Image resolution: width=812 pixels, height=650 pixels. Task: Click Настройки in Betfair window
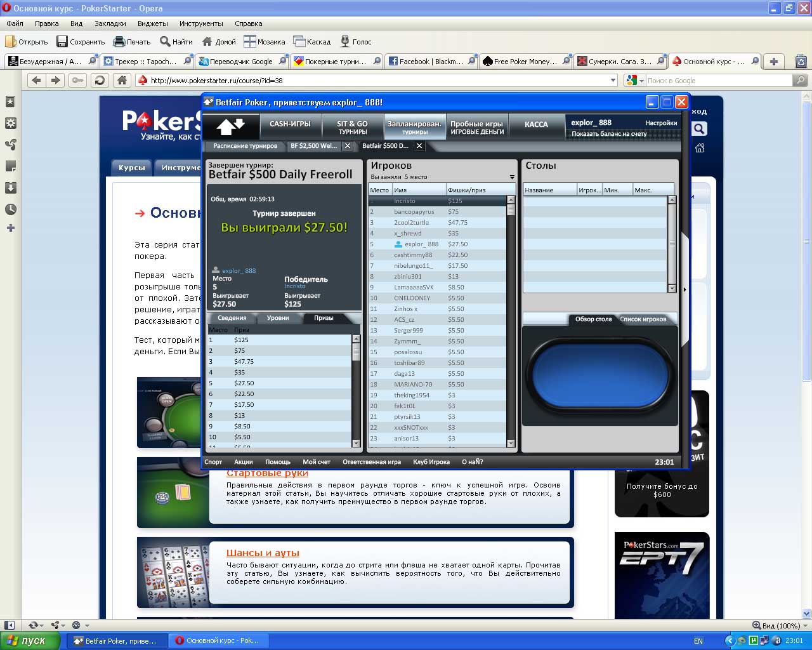pos(661,123)
